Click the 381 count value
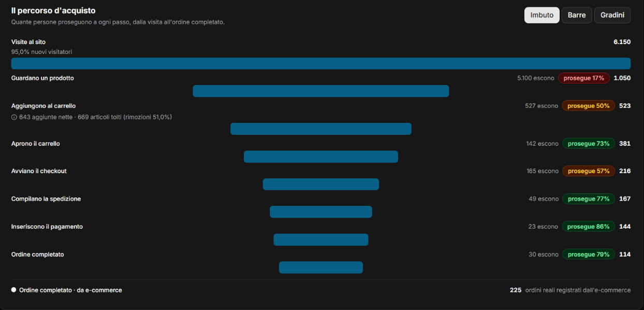Viewport: 644px width, 310px height. pos(625,144)
